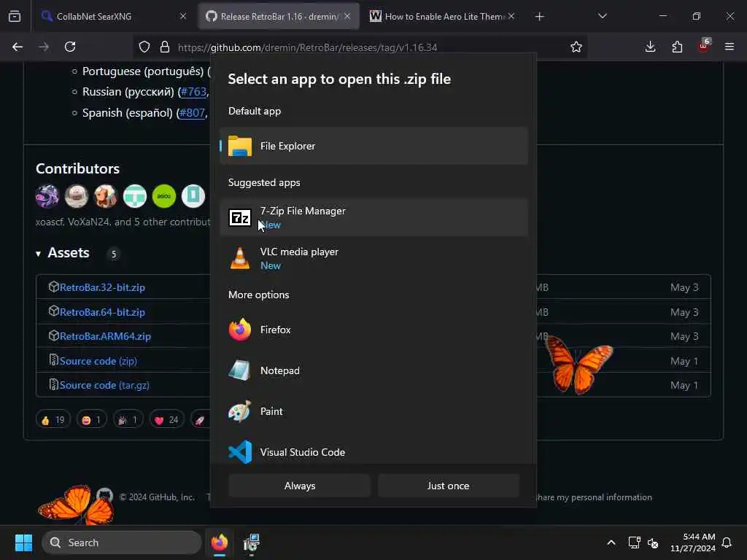Bookmark this page with star icon
This screenshot has width=747, height=560.
click(576, 47)
